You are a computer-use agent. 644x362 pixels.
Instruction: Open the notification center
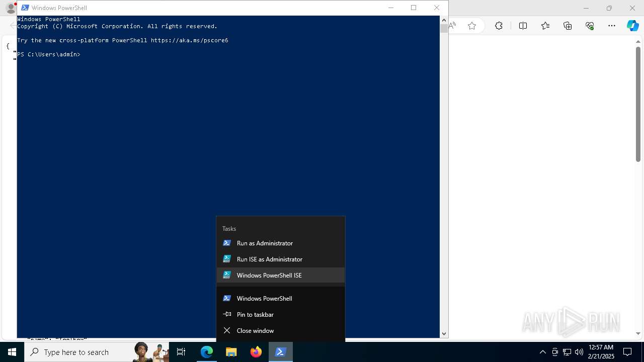click(627, 352)
